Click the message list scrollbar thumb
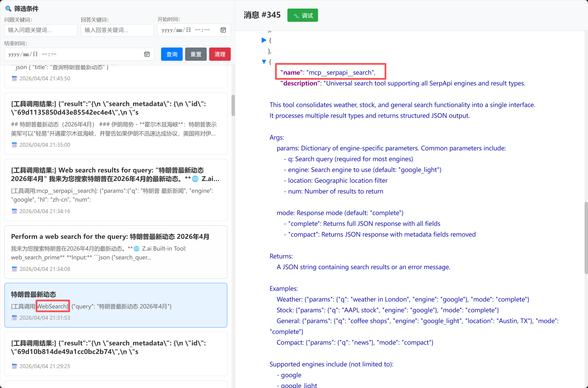This screenshot has height=388, width=588. click(x=233, y=105)
